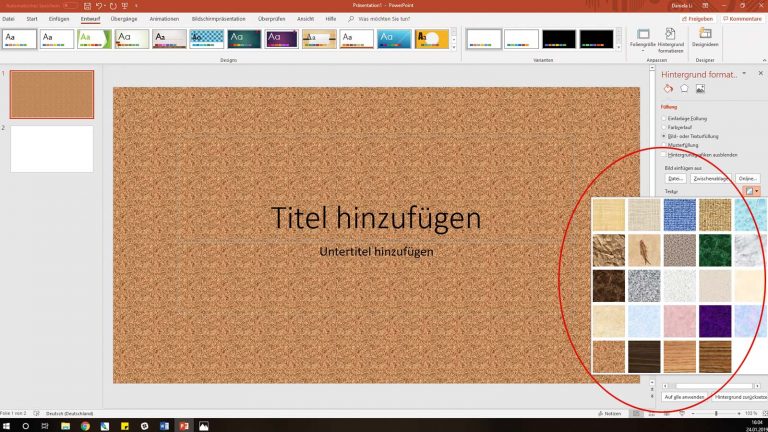Click the Save icon in title bar

[88, 5]
